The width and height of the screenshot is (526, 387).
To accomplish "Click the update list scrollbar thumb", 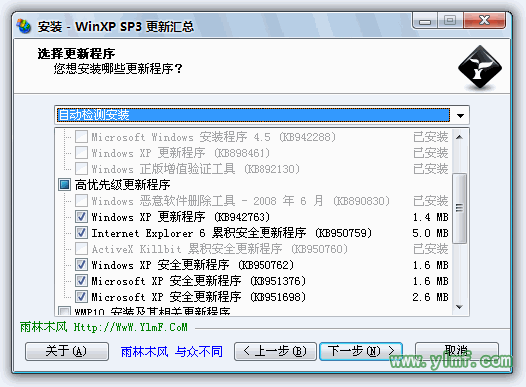I will click(460, 208).
